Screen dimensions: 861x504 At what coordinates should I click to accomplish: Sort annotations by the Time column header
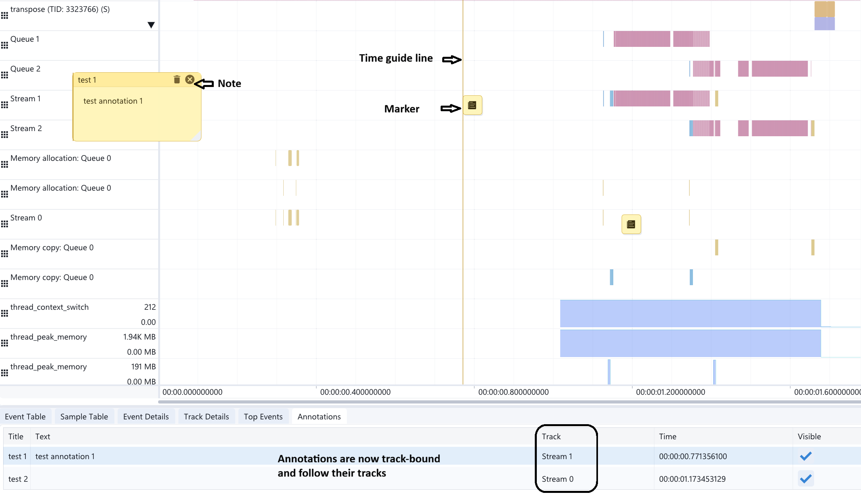(x=668, y=436)
